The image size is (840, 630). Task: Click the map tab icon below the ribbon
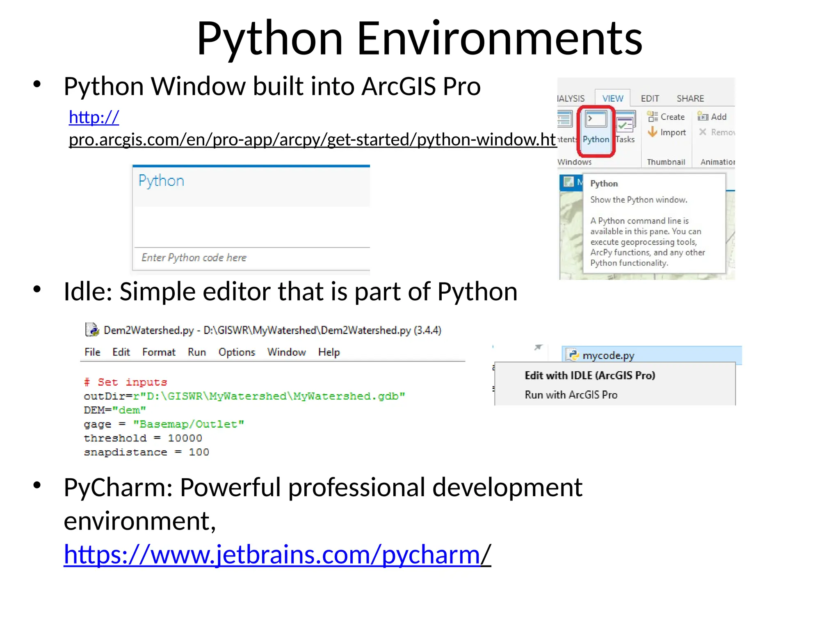tap(568, 182)
